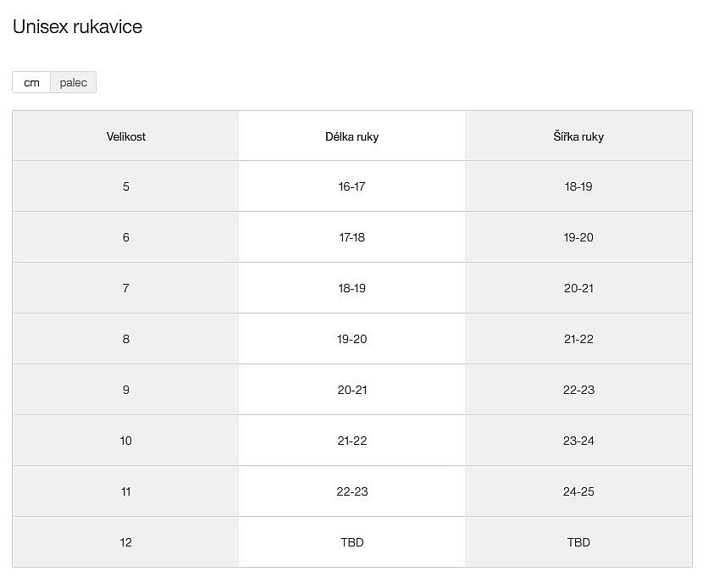Screen dimensions: 708x588
Task: Select size 11 row label
Action: (126, 491)
